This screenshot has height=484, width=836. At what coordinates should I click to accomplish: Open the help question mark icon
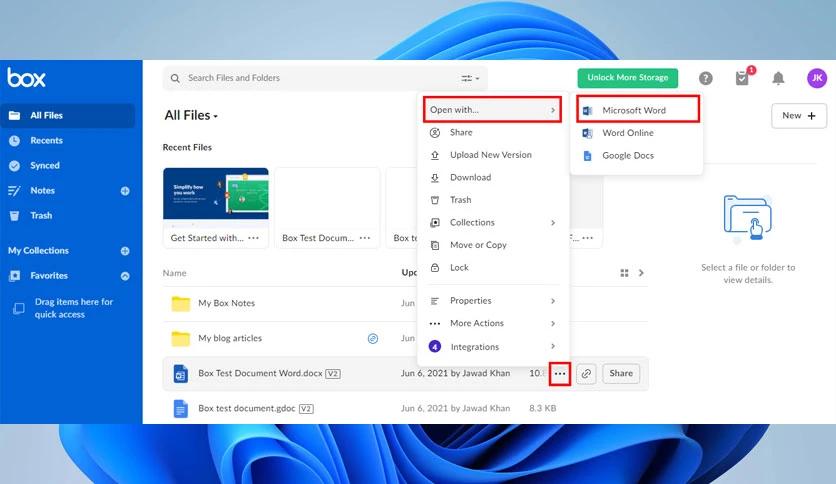click(705, 78)
